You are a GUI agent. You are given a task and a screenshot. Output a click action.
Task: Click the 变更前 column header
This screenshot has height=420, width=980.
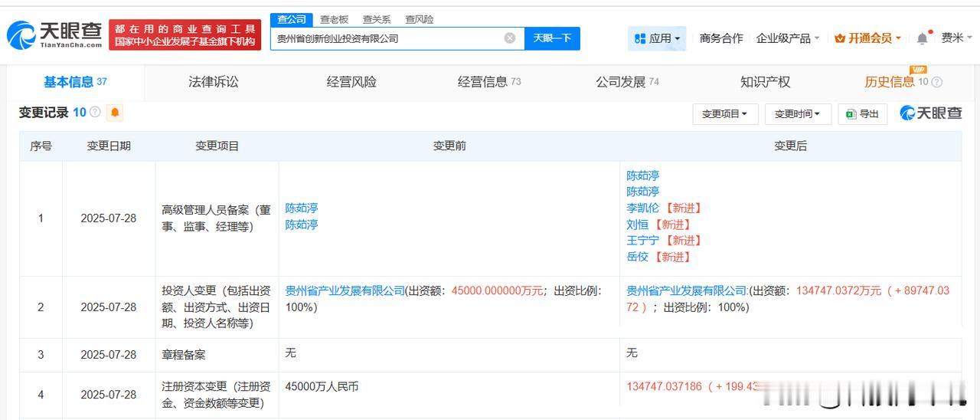click(x=449, y=146)
